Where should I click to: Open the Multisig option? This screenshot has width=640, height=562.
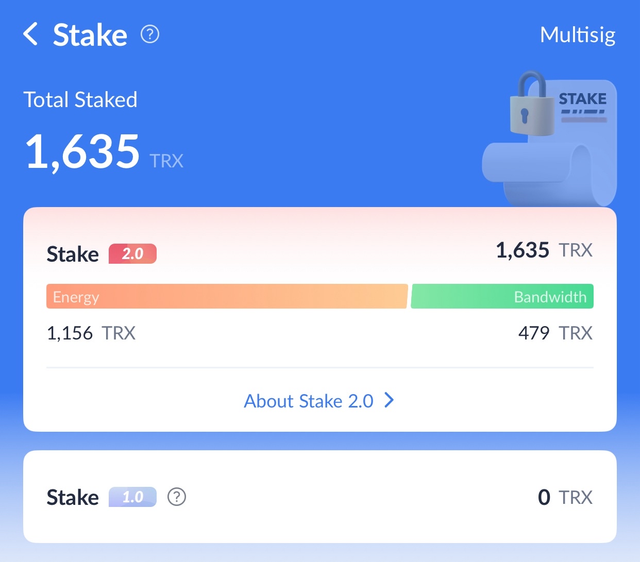(x=578, y=35)
